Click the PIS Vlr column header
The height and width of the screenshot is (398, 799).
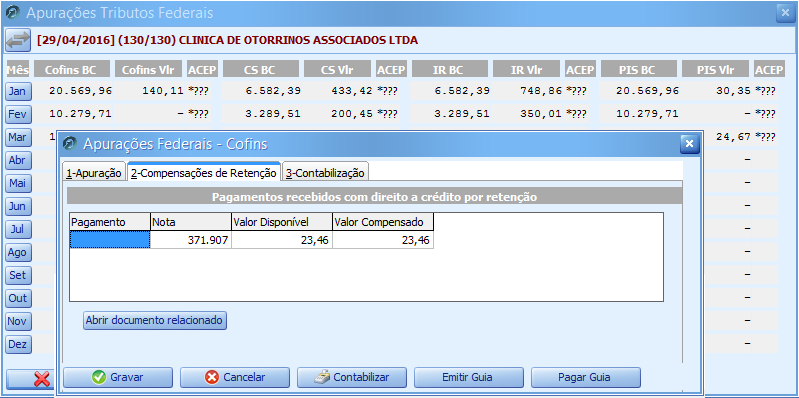[x=716, y=70]
